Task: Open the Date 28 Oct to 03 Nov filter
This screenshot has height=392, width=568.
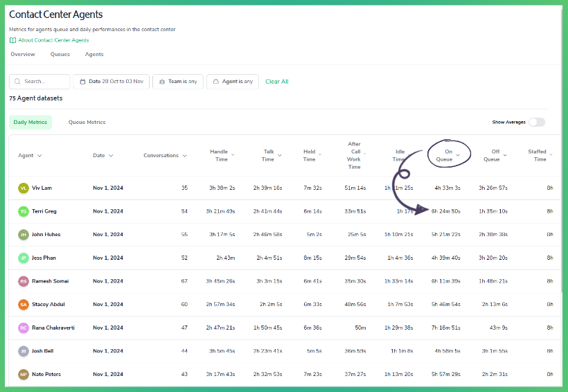Action: (112, 82)
